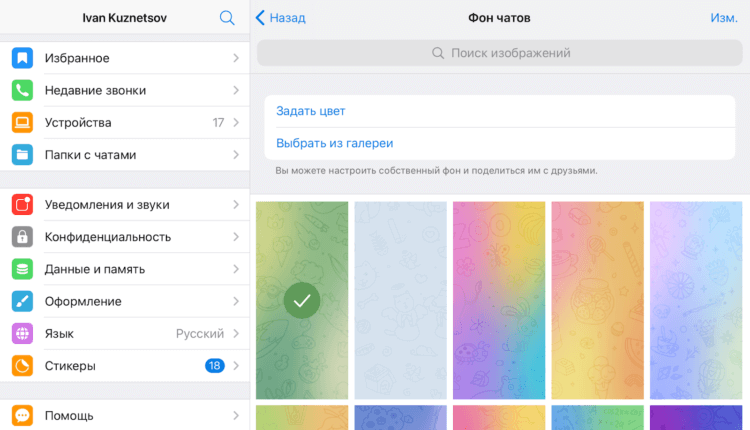Open Папки с чатами via its chevron
This screenshot has width=750, height=430.
(236, 155)
